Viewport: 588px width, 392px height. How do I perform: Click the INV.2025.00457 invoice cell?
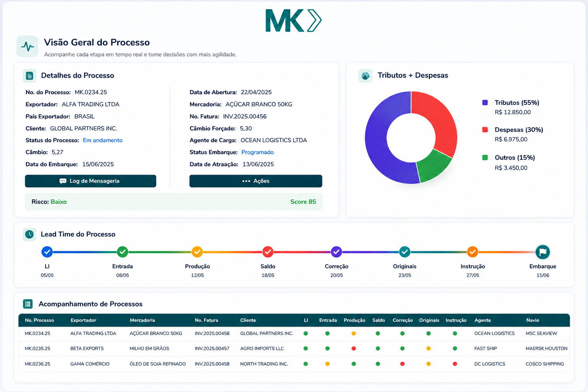tap(212, 348)
